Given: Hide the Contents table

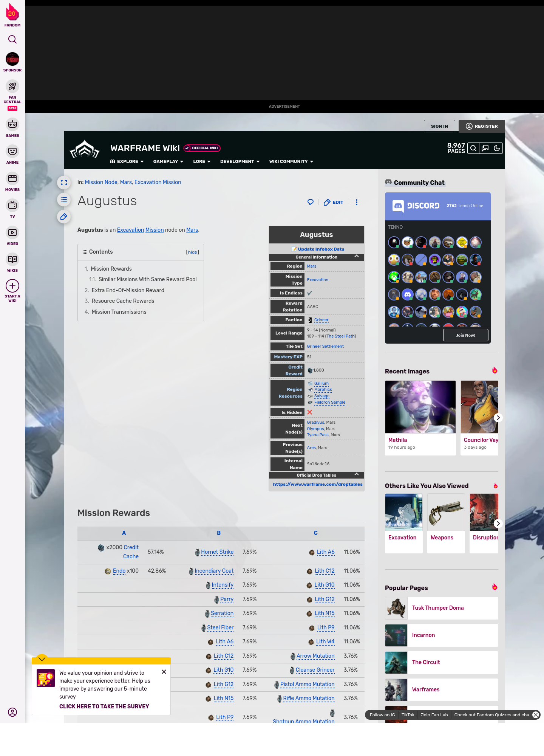Looking at the screenshot, I should [x=193, y=252].
